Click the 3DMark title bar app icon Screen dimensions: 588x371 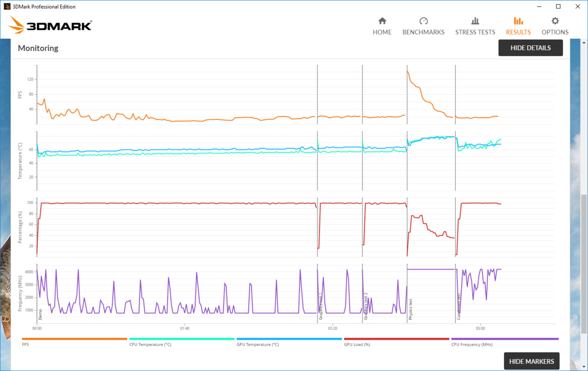click(x=7, y=7)
